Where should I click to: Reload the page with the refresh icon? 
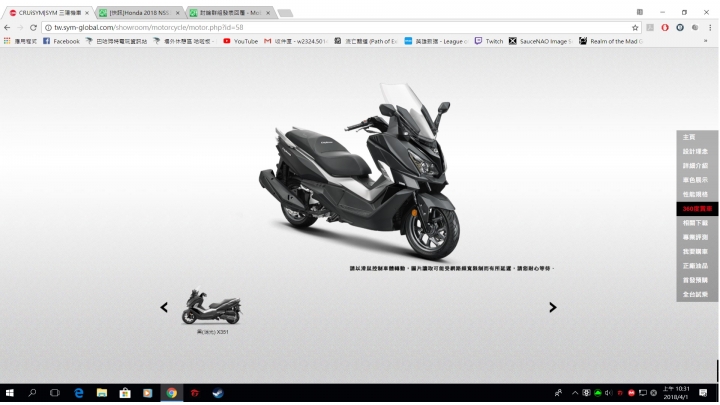33,28
